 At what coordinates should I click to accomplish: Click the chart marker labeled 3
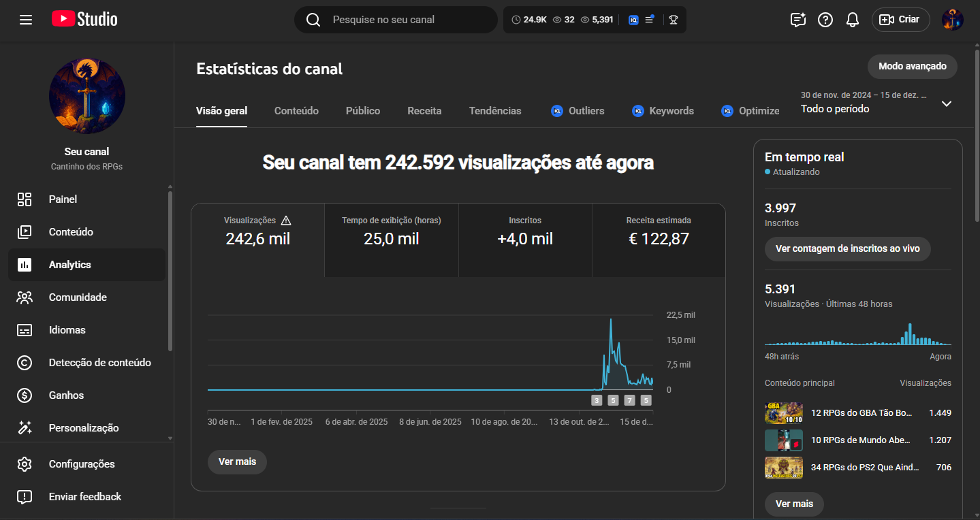pyautogui.click(x=597, y=400)
